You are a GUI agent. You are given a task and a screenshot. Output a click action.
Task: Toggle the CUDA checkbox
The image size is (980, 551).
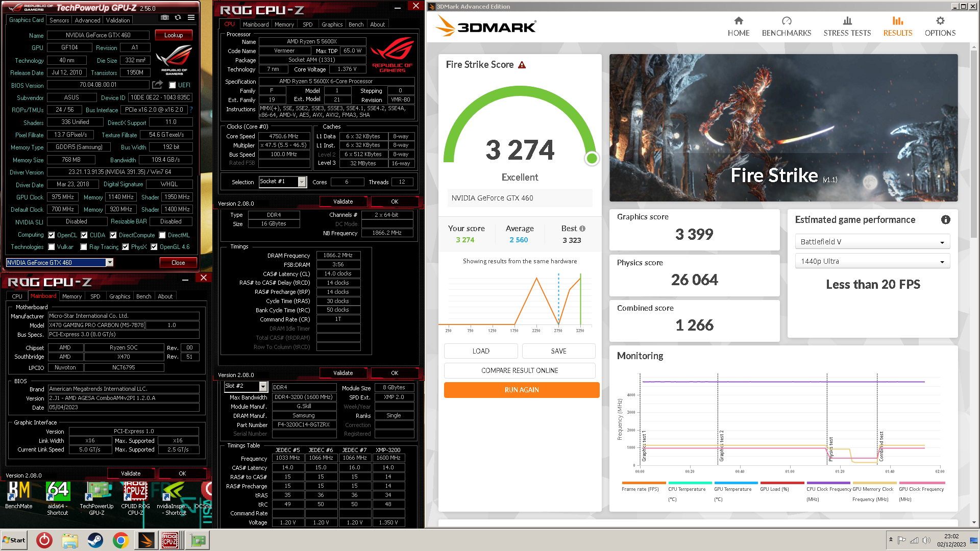click(84, 235)
